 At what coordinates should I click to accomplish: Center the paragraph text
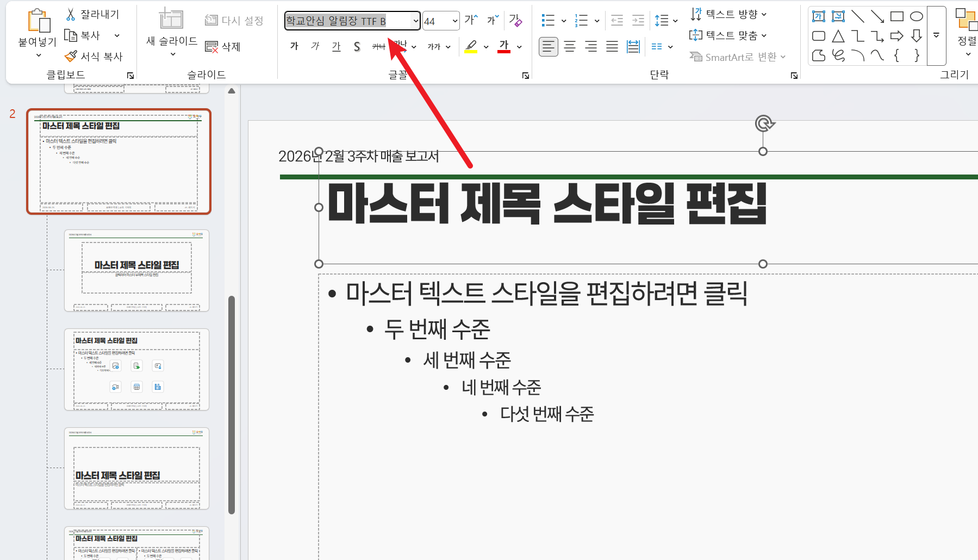(570, 47)
